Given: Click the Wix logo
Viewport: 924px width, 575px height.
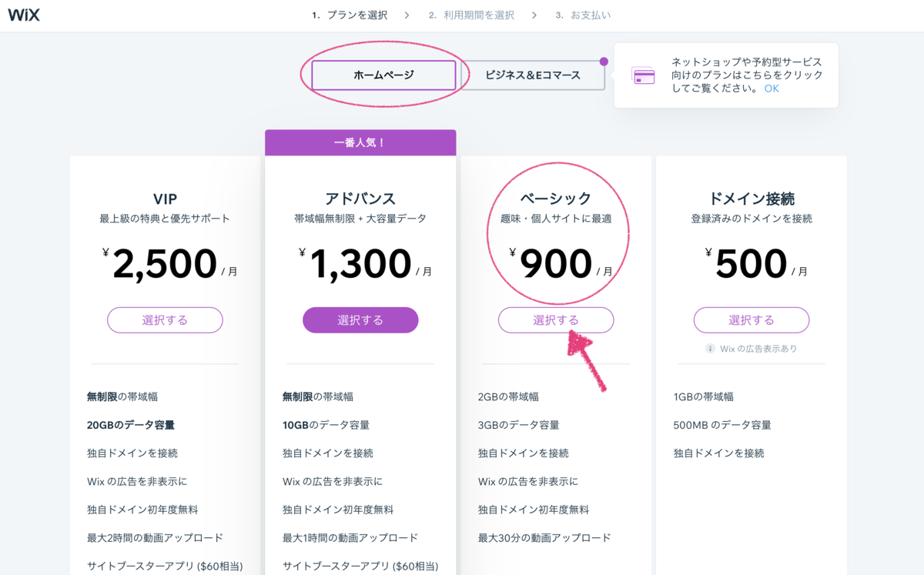Looking at the screenshot, I should [x=24, y=15].
